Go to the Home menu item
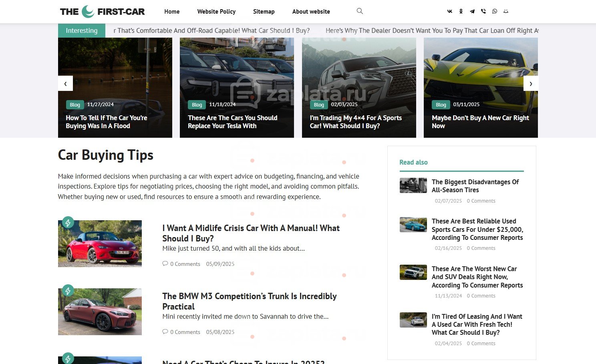596x364 pixels. coord(172,12)
